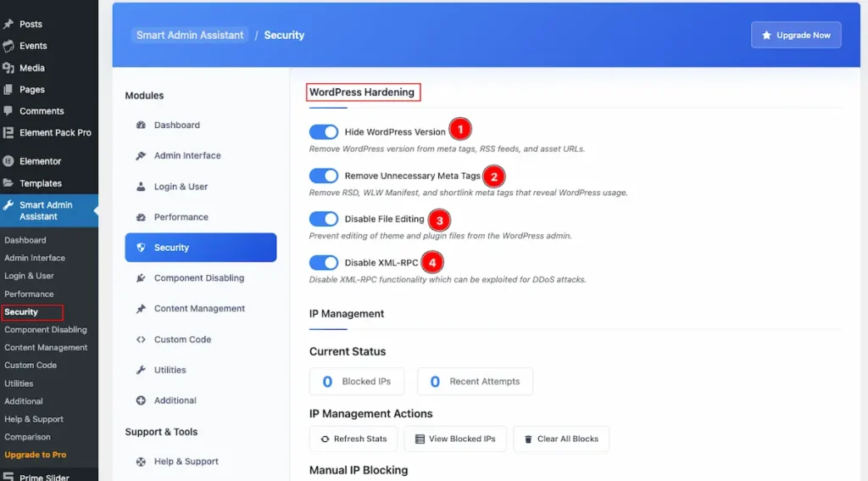Click the Elementor circle icon
The width and height of the screenshot is (868, 481).
coord(8,161)
